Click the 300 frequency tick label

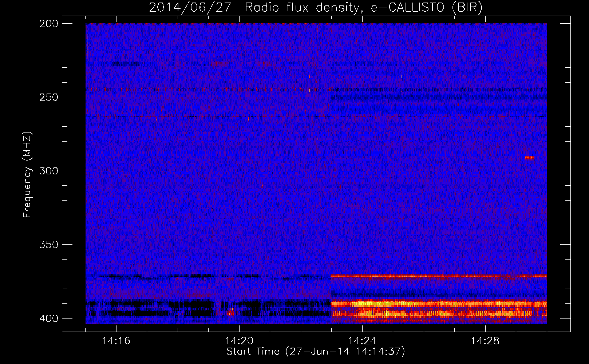coord(49,171)
